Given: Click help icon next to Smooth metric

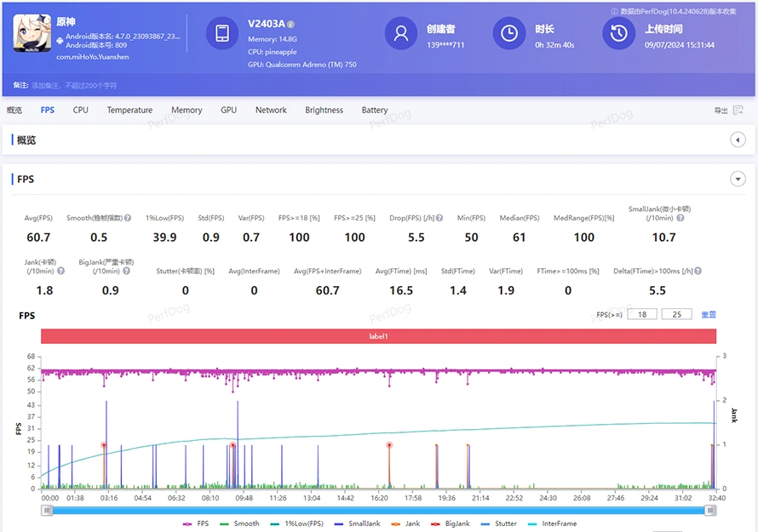Looking at the screenshot, I should point(128,218).
